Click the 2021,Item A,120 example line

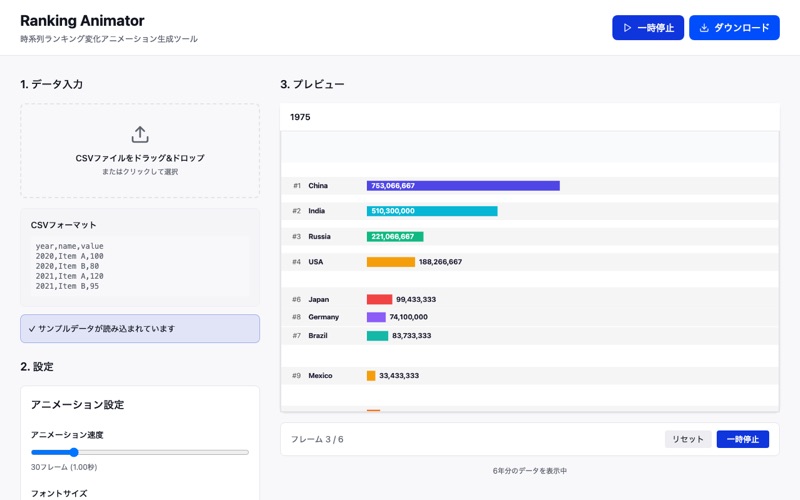click(x=69, y=276)
